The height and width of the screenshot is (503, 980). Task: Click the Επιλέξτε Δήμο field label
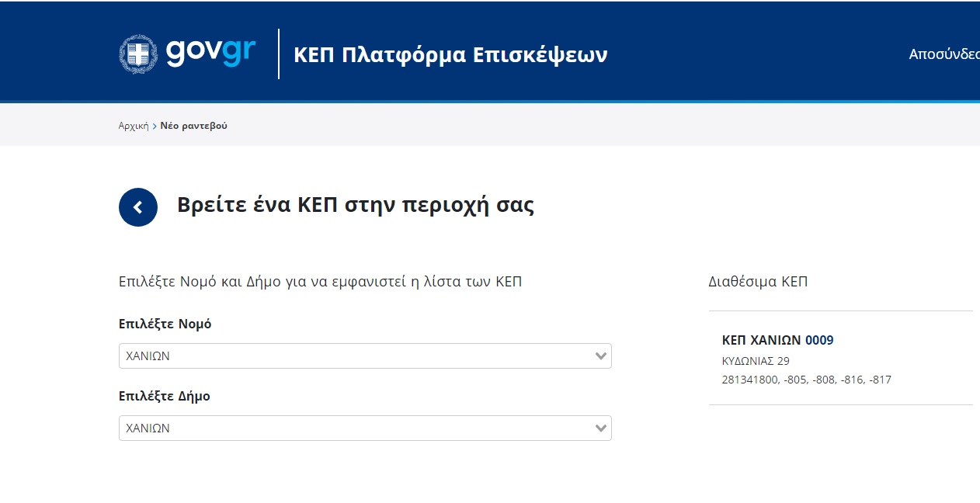pos(165,396)
